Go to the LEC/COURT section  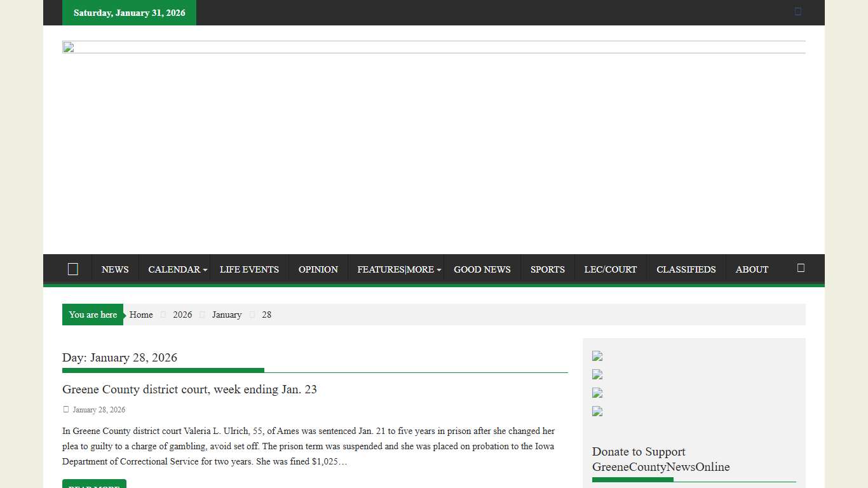(610, 269)
